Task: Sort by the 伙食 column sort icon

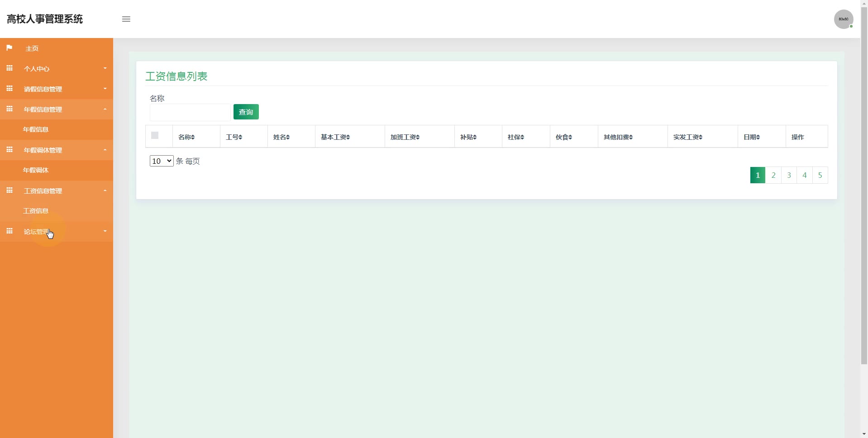Action: pos(571,137)
